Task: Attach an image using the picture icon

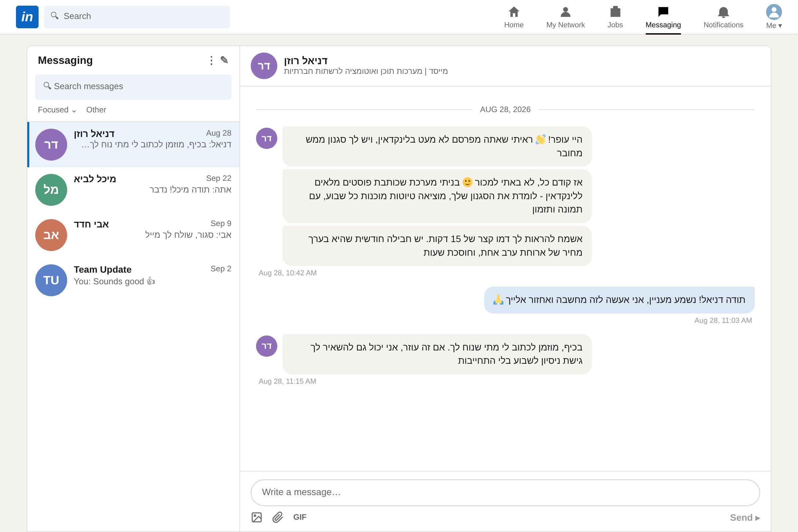Action: click(257, 517)
